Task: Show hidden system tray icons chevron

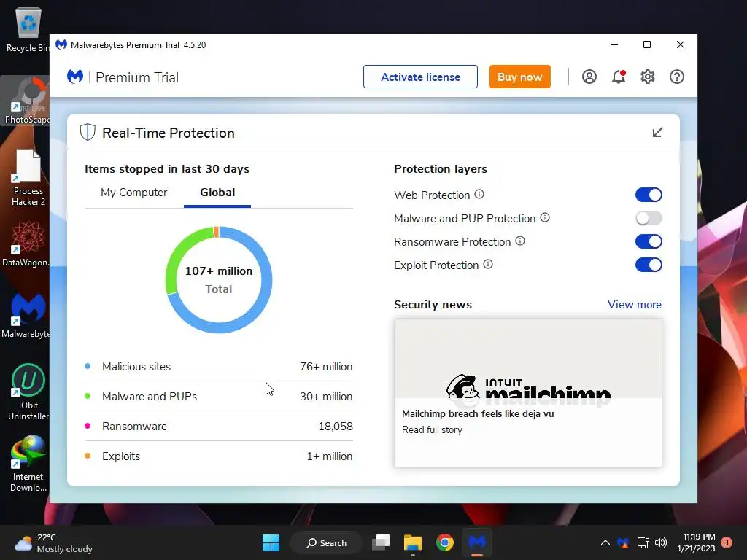Action: (605, 542)
